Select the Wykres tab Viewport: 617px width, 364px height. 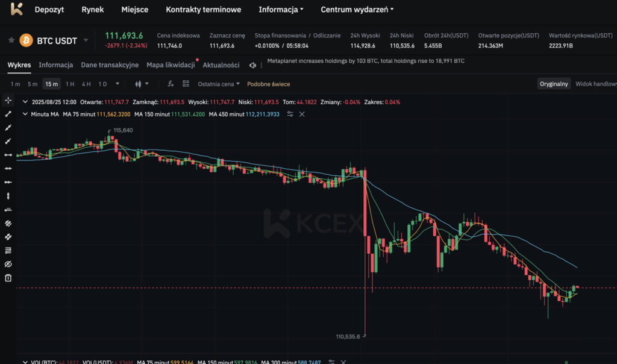click(19, 65)
